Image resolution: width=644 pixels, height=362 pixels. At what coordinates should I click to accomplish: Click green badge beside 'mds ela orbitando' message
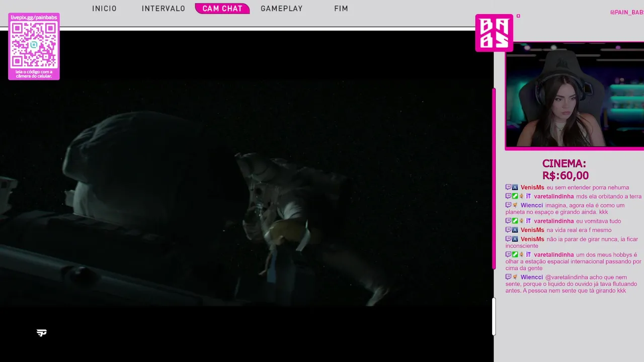click(x=515, y=197)
